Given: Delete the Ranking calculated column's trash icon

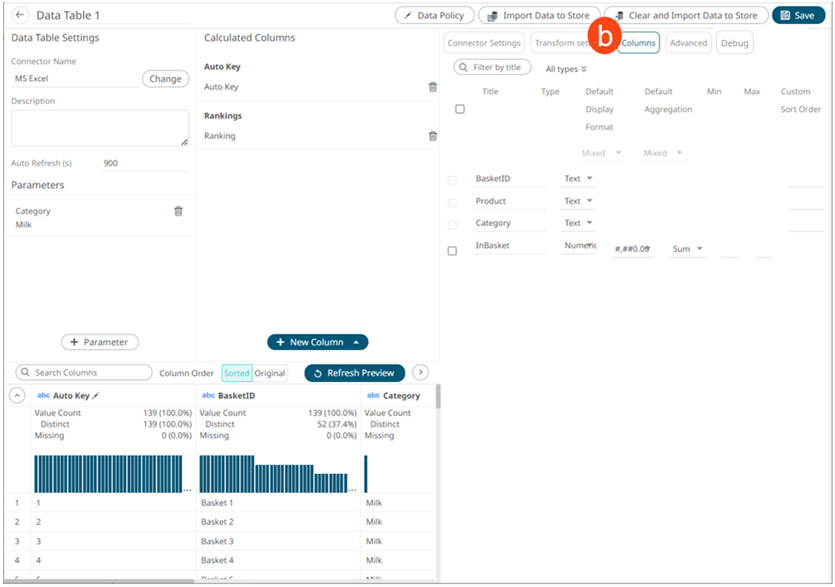Looking at the screenshot, I should tap(432, 136).
